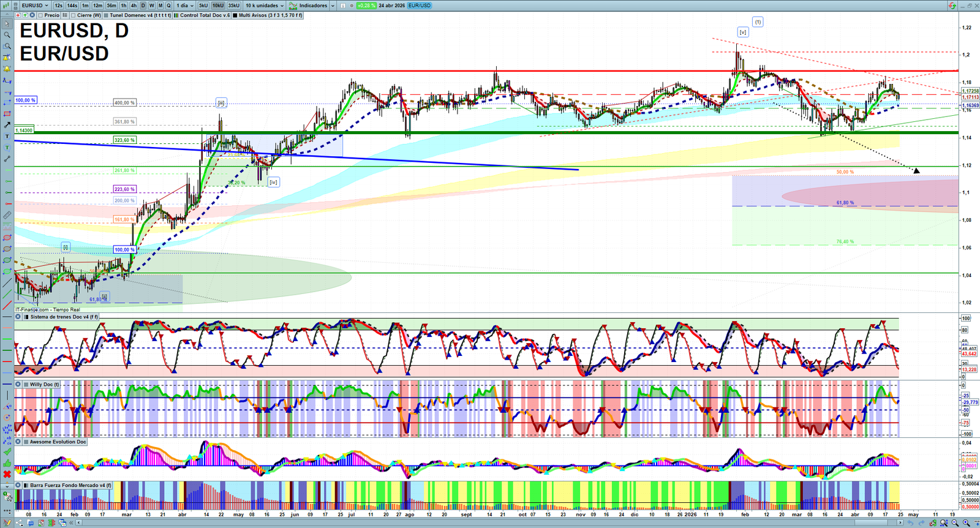Switch to the W weekly timeframe
The height and width of the screenshot is (528, 980).
(x=152, y=6)
